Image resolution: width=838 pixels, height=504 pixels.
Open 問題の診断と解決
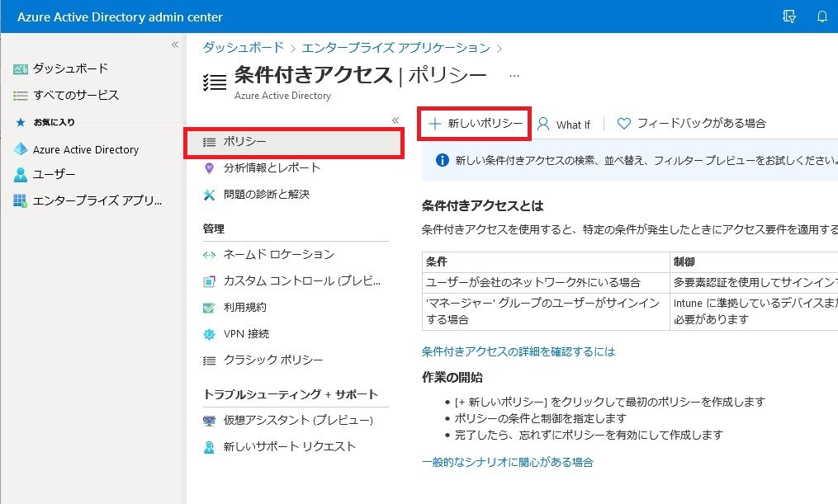point(267,195)
